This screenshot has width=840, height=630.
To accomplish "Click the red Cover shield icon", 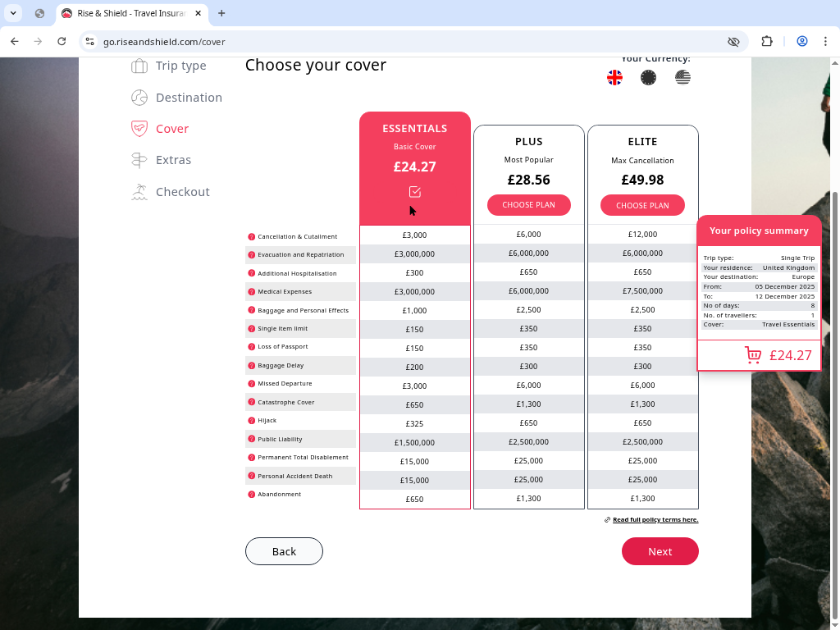I will 139,128.
